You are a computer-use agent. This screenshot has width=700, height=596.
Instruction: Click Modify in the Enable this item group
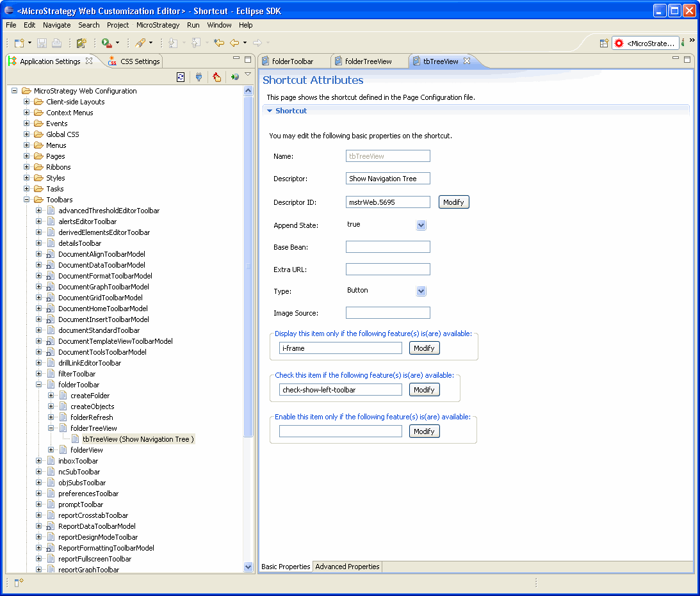coord(424,431)
